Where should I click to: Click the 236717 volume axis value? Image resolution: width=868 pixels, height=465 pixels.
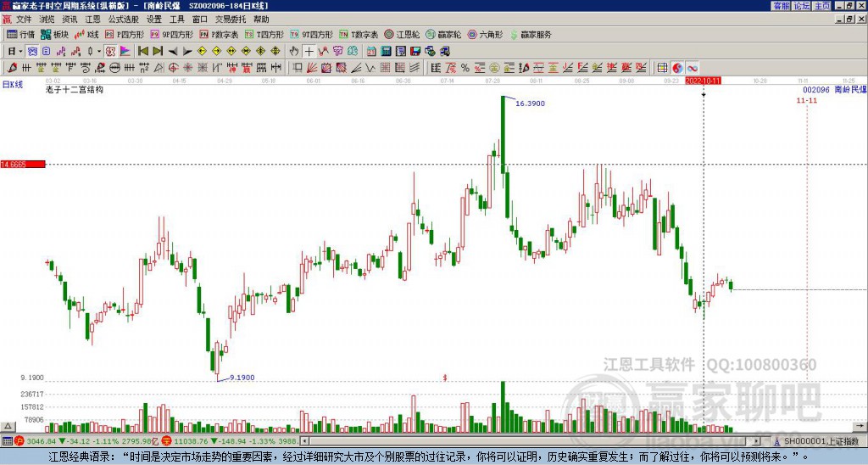pos(32,394)
